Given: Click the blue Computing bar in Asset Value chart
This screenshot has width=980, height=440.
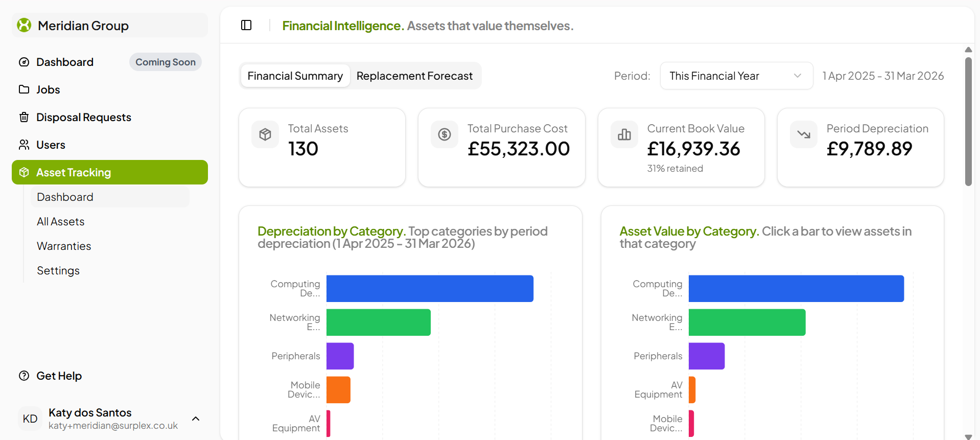Looking at the screenshot, I should click(796, 289).
